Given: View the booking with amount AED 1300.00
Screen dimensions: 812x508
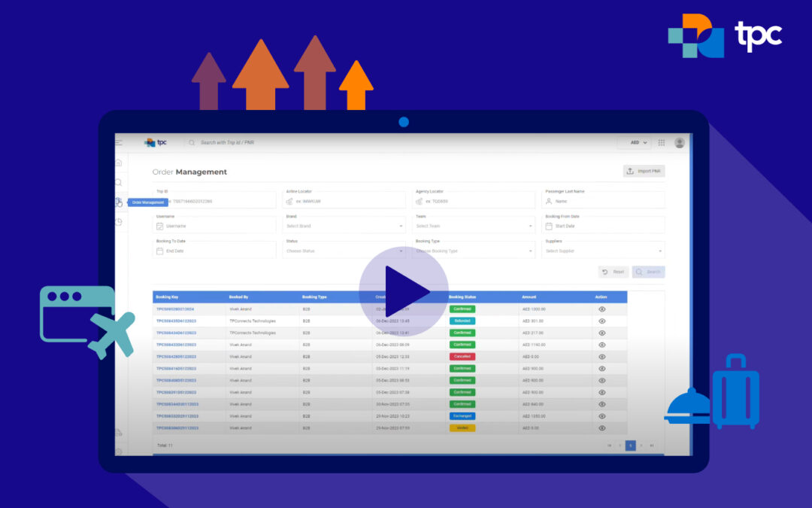Looking at the screenshot, I should 601,309.
